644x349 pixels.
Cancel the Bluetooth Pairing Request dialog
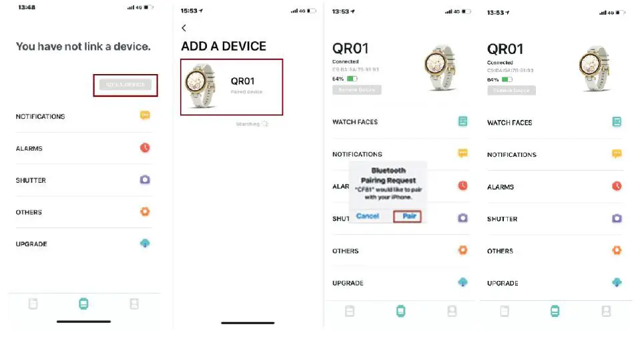pyautogui.click(x=368, y=216)
